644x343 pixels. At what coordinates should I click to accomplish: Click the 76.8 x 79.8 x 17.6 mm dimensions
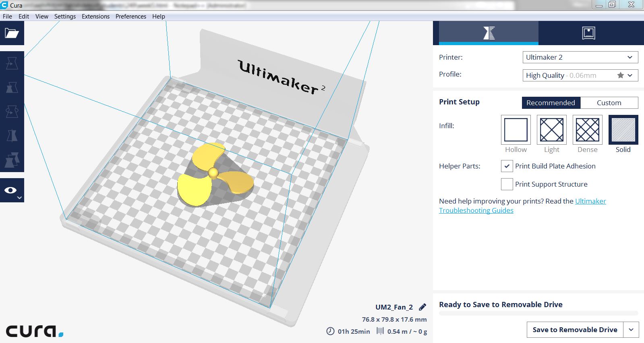click(394, 319)
